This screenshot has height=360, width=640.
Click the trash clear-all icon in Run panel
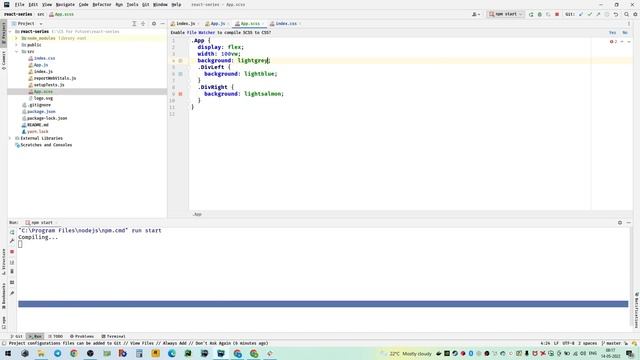[12, 271]
